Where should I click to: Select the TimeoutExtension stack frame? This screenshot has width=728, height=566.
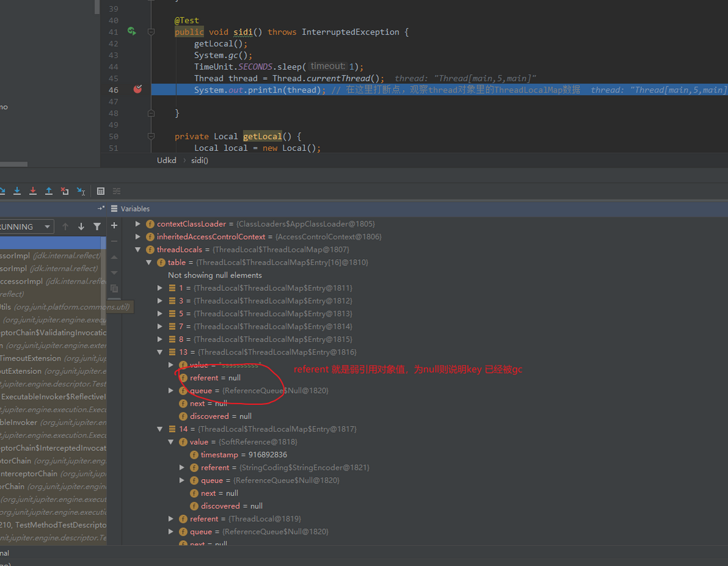[53, 358]
